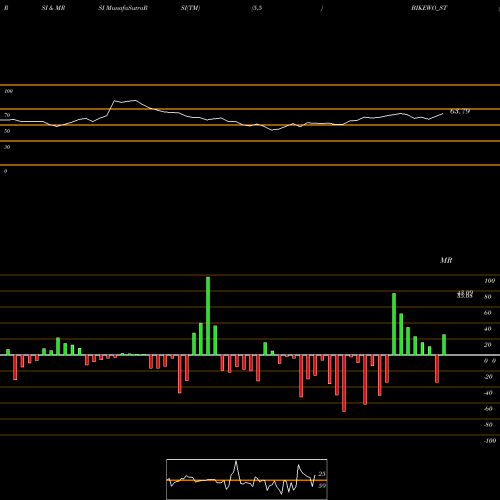Click the last green bar of MR histogram

pyautogui.click(x=444, y=345)
